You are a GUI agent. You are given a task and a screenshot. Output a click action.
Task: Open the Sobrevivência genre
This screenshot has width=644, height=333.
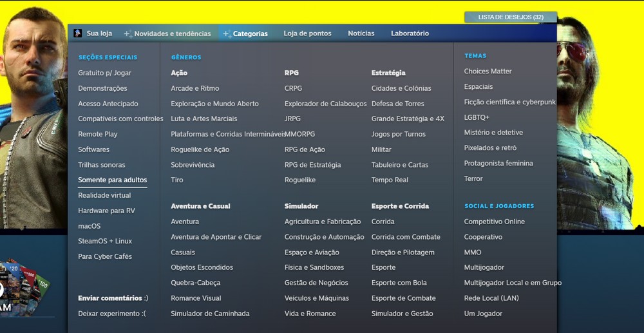click(x=193, y=165)
